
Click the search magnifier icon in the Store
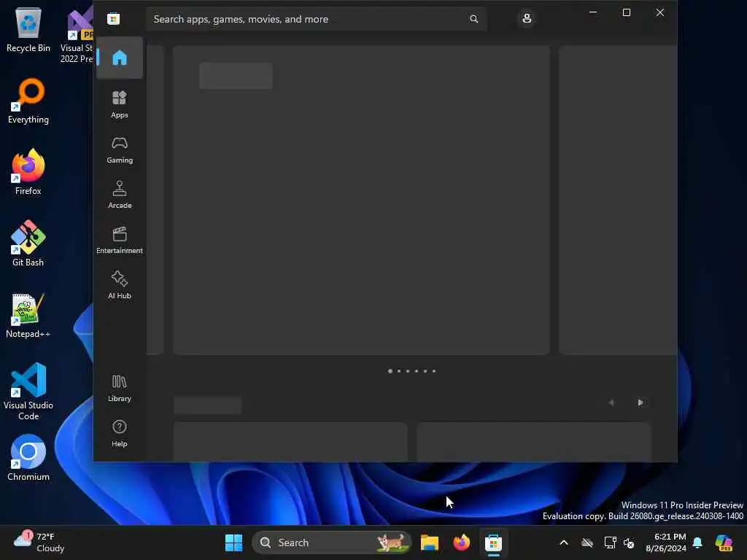(x=473, y=19)
